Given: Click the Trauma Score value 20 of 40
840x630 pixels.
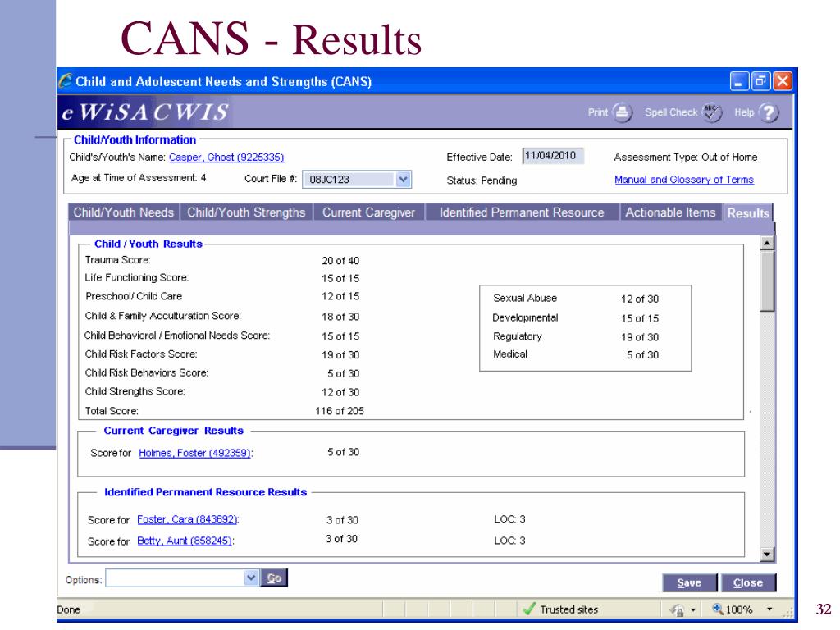Looking at the screenshot, I should [x=340, y=261].
